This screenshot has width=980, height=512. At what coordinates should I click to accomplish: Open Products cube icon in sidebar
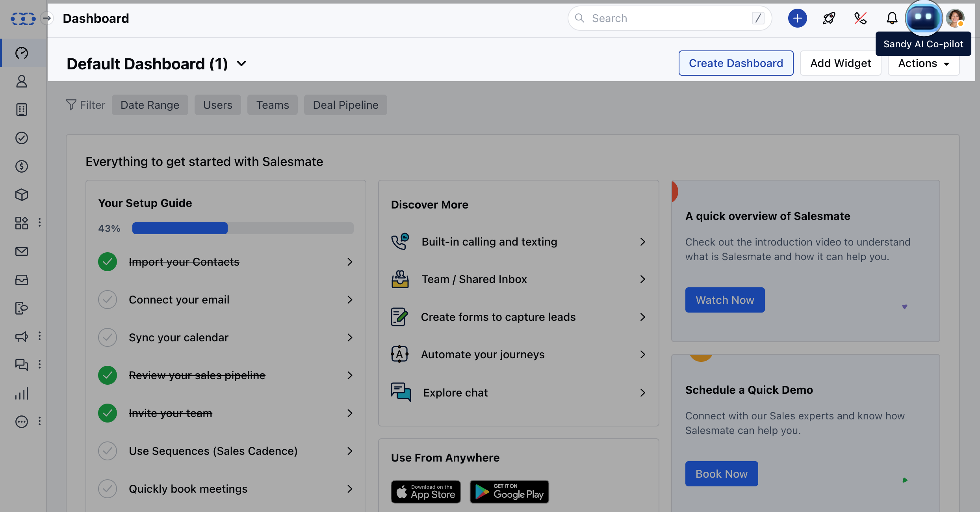pos(22,195)
